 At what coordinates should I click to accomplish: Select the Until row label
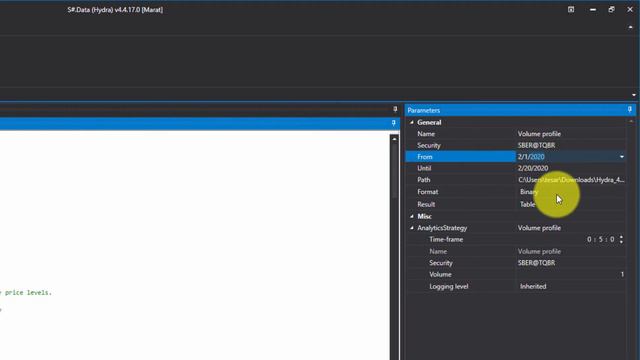click(x=424, y=168)
